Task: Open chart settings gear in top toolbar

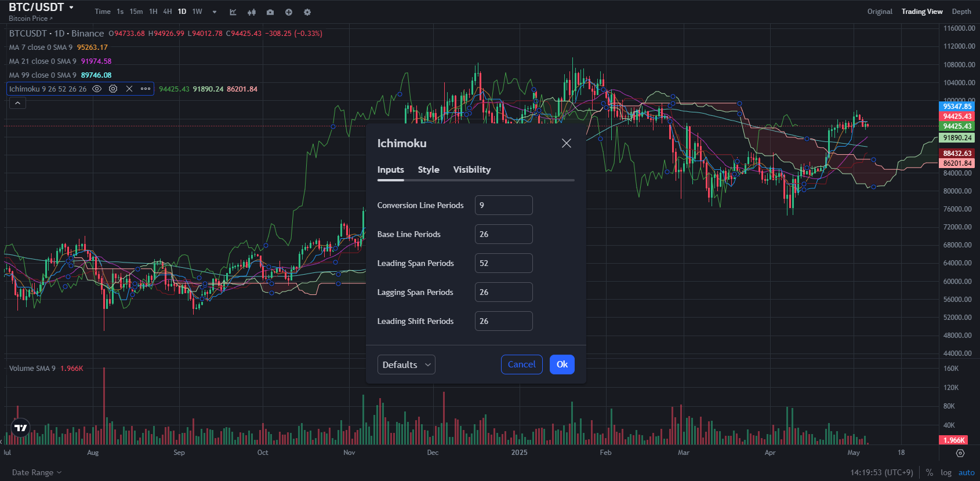Action: [x=307, y=12]
